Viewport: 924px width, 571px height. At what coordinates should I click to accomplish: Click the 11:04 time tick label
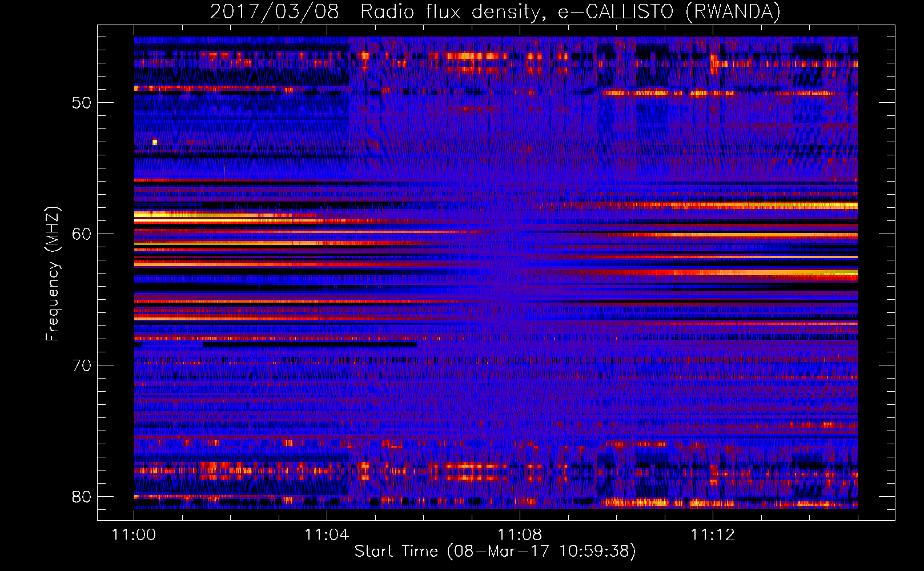click(x=327, y=534)
